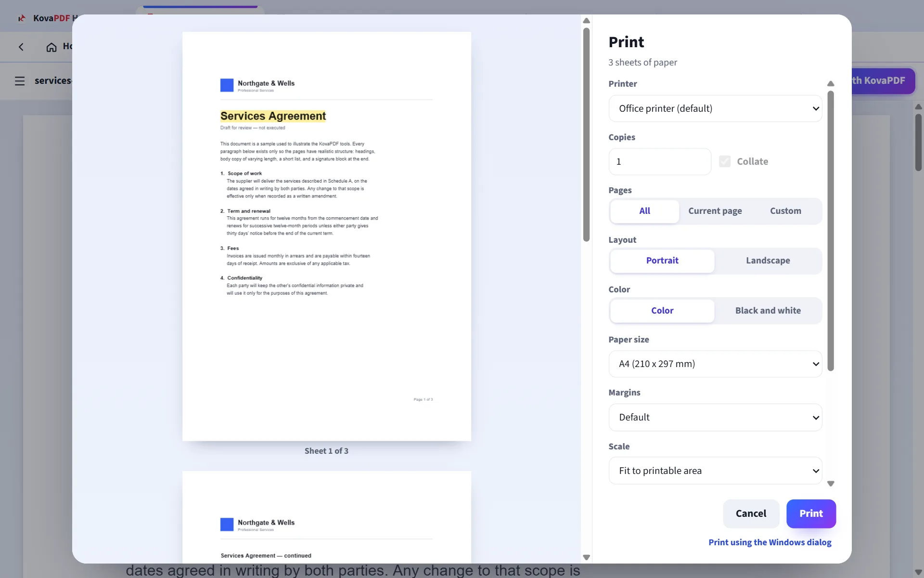Click preview scrollbar up arrow
The width and height of the screenshot is (924, 578).
[x=586, y=21]
